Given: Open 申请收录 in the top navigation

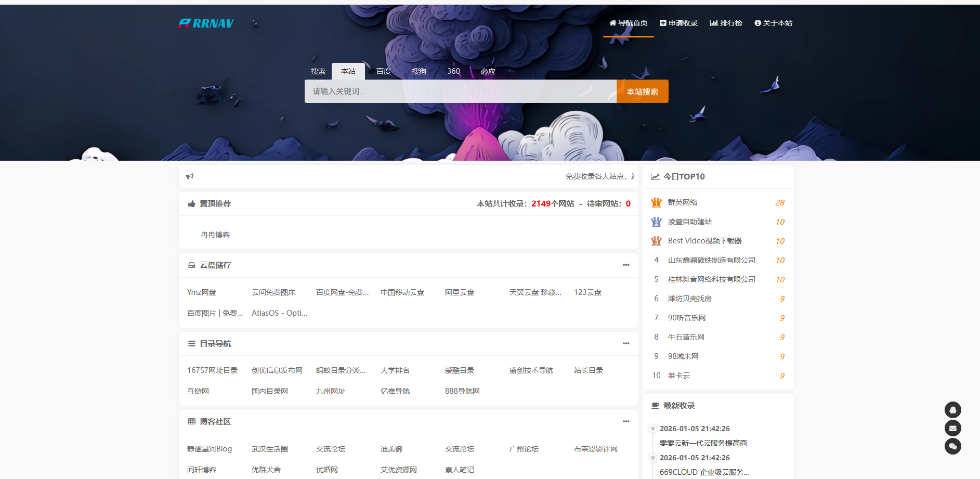Looking at the screenshot, I should pos(678,23).
